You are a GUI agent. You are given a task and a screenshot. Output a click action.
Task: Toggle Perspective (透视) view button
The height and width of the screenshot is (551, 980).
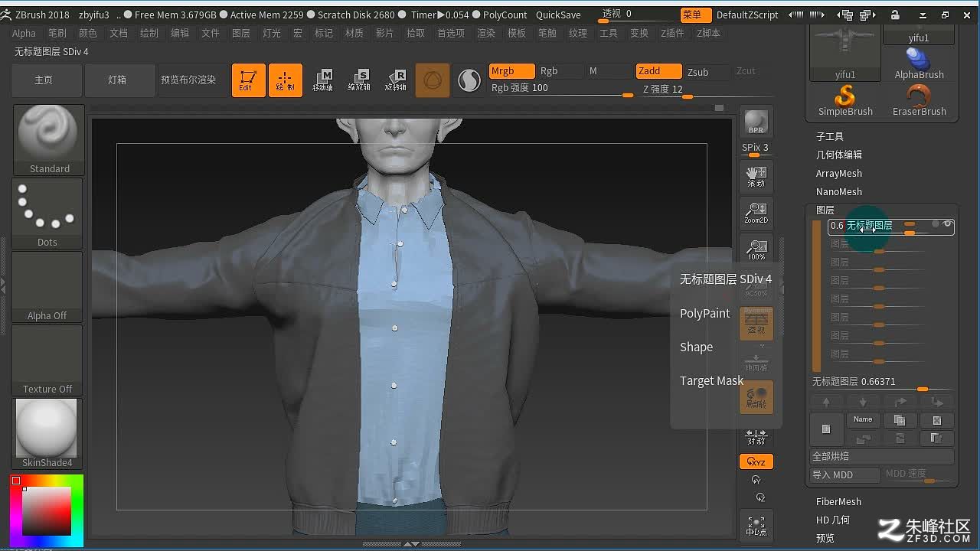pyautogui.click(x=756, y=324)
